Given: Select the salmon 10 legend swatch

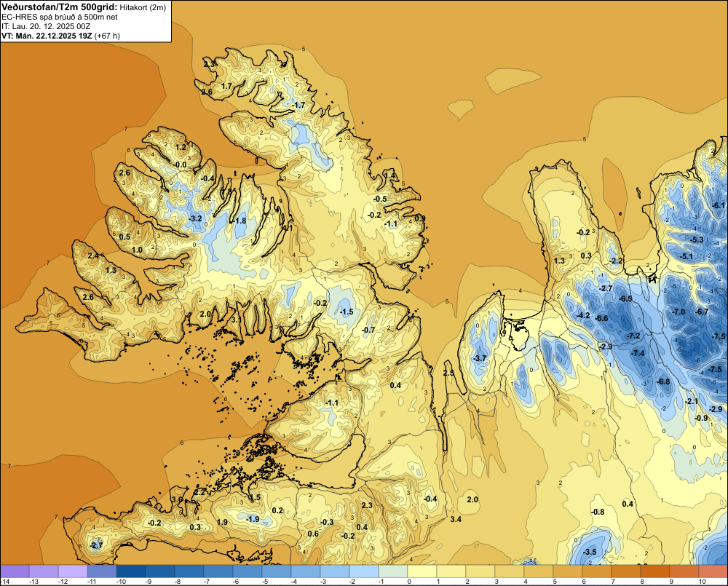Looking at the screenshot, I should [713, 571].
